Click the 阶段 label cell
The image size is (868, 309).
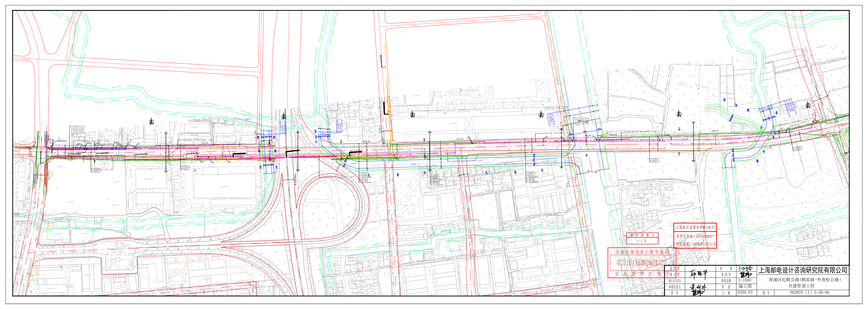(726, 287)
